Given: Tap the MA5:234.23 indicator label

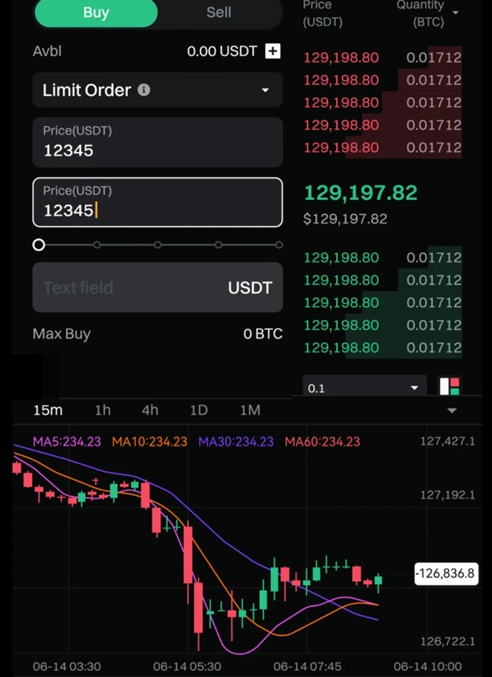Looking at the screenshot, I should coord(67,441).
